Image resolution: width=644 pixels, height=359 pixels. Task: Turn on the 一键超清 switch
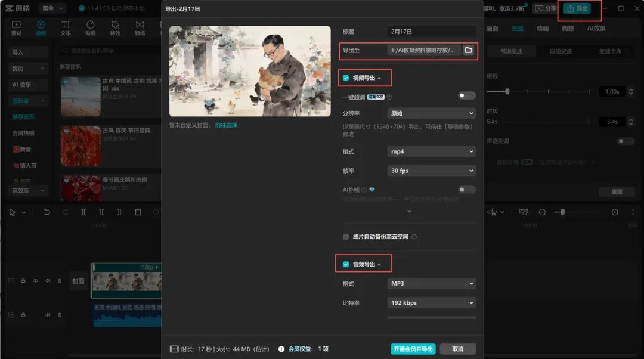pyautogui.click(x=466, y=95)
